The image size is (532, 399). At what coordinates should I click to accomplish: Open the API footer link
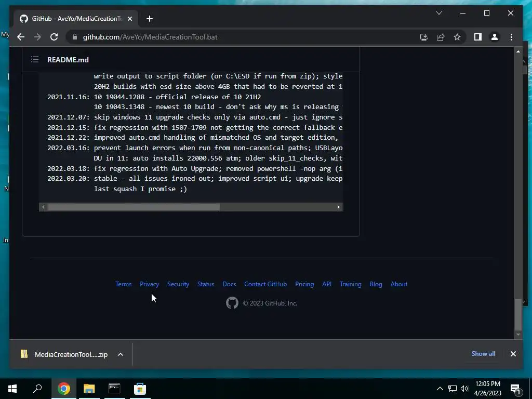[327, 284]
